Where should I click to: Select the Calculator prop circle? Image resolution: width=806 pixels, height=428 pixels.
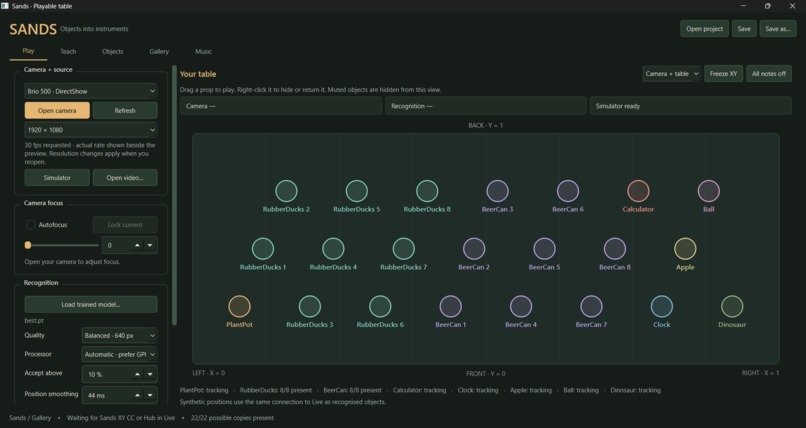click(x=638, y=191)
